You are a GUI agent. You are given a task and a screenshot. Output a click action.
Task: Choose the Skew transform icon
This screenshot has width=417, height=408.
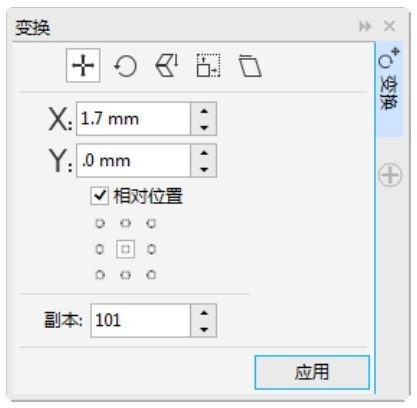click(250, 66)
